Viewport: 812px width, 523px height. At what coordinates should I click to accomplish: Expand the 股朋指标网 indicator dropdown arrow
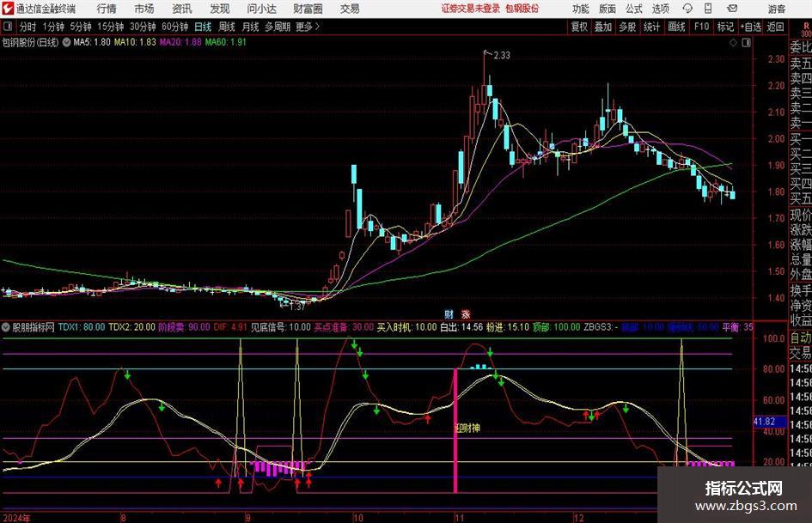click(6, 327)
